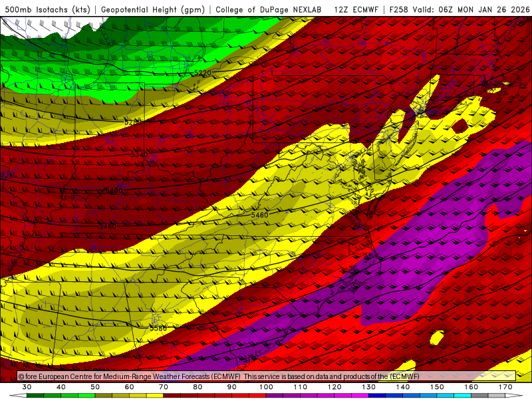The image size is (532, 399).
Task: Click the 110 kts legend value
Action: (x=301, y=387)
